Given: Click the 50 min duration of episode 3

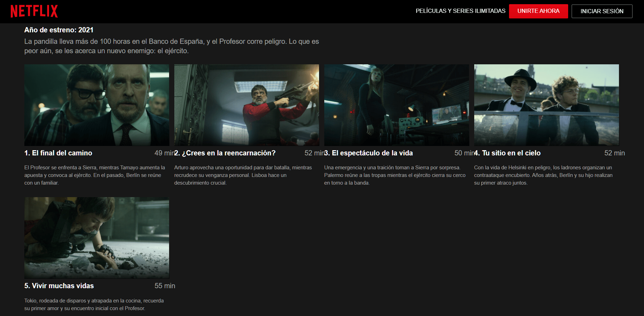Looking at the screenshot, I should [464, 153].
